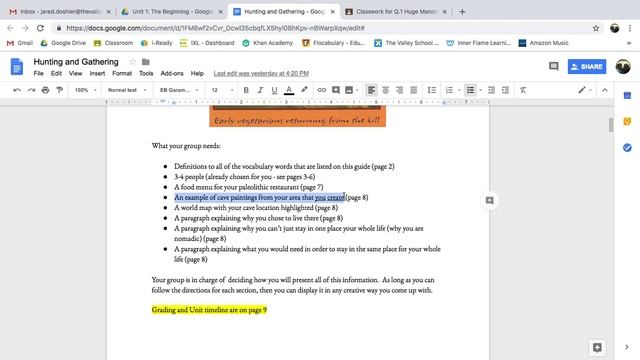Reload the page
The width and height of the screenshot is (640, 360).
click(x=40, y=28)
